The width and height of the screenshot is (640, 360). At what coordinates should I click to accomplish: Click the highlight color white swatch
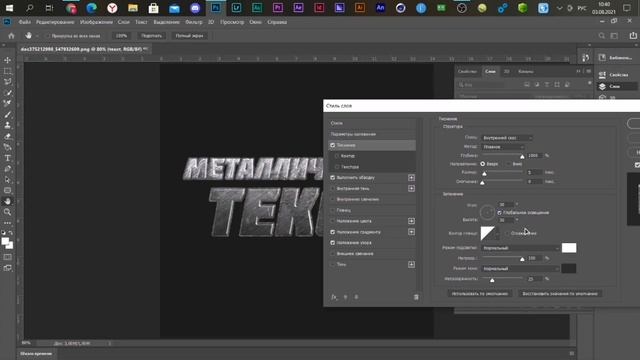(569, 248)
